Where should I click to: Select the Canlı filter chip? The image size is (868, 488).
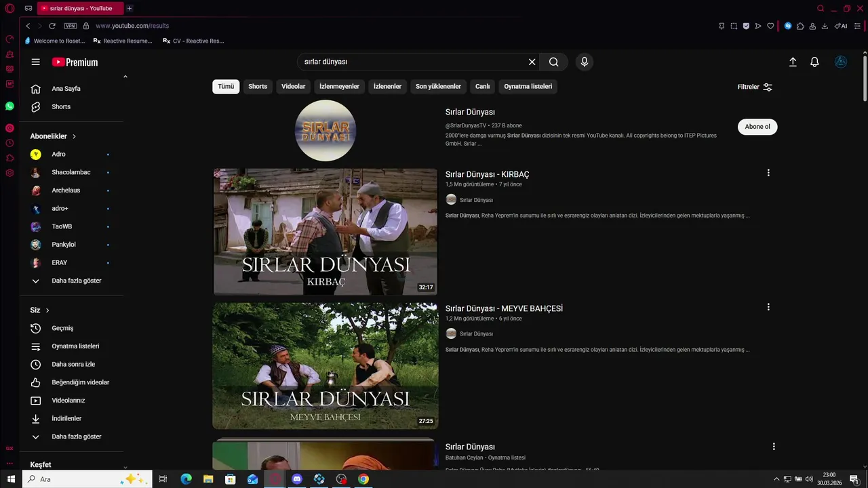click(x=483, y=87)
